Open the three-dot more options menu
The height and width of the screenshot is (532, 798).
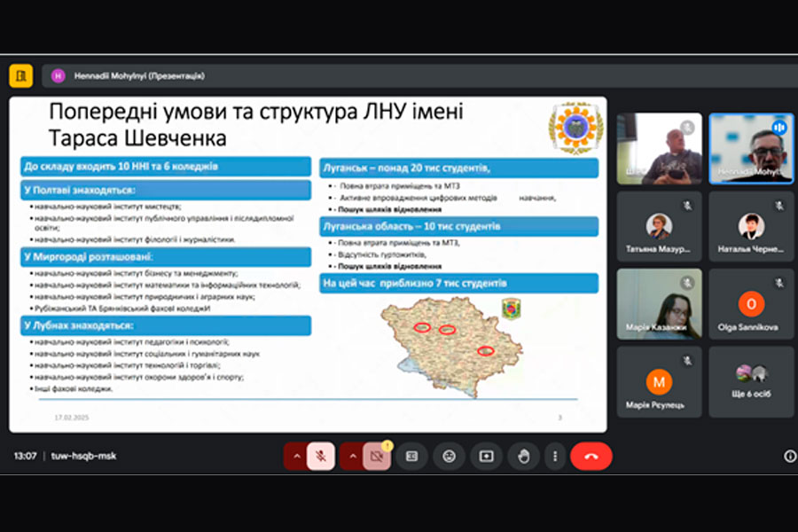coord(555,456)
